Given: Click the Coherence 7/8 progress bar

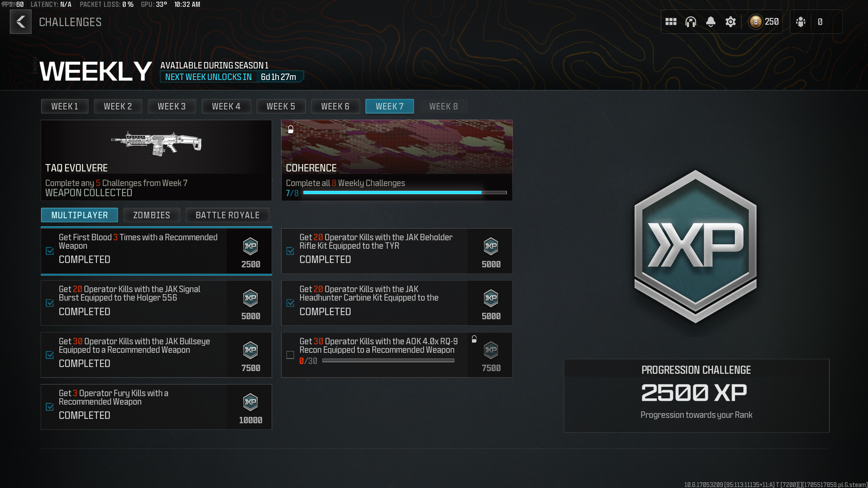Looking at the screenshot, I should pos(405,192).
